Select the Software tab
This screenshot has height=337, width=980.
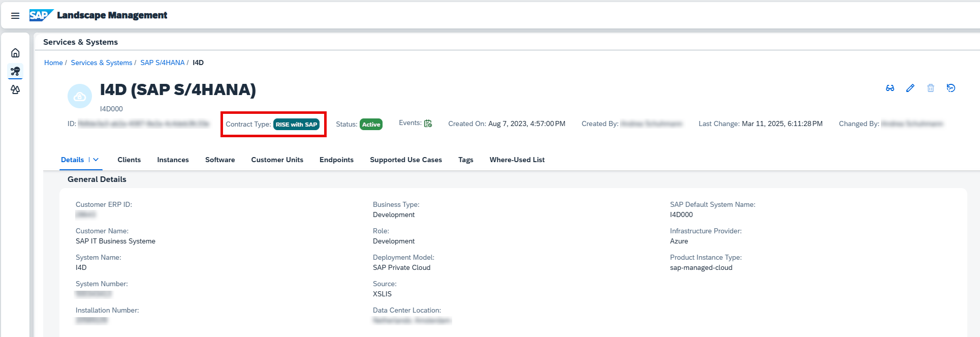tap(220, 160)
